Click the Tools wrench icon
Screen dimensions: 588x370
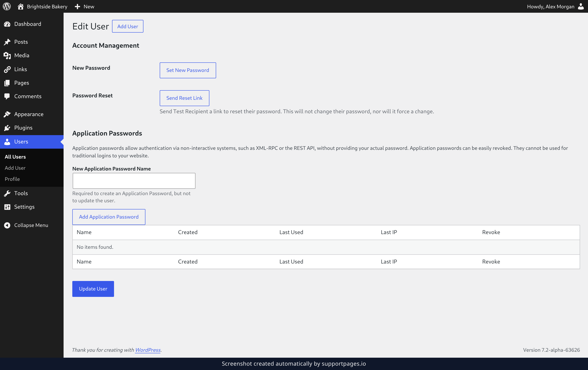(7, 193)
